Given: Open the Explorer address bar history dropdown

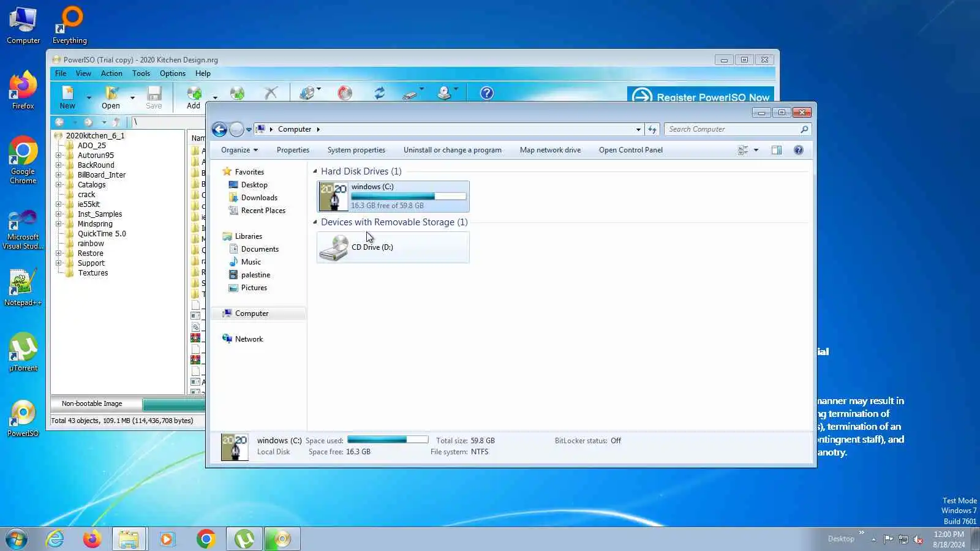Looking at the screenshot, I should (x=638, y=129).
